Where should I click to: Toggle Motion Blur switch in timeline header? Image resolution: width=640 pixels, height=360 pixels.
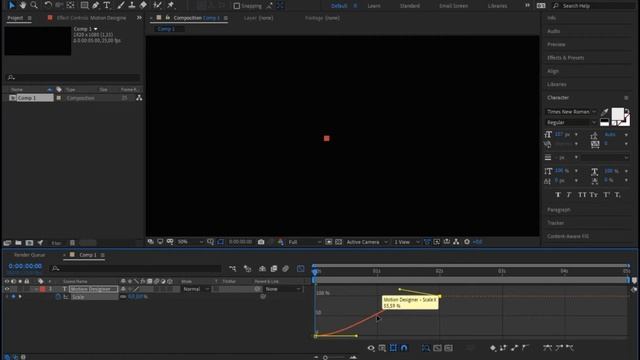(285, 269)
